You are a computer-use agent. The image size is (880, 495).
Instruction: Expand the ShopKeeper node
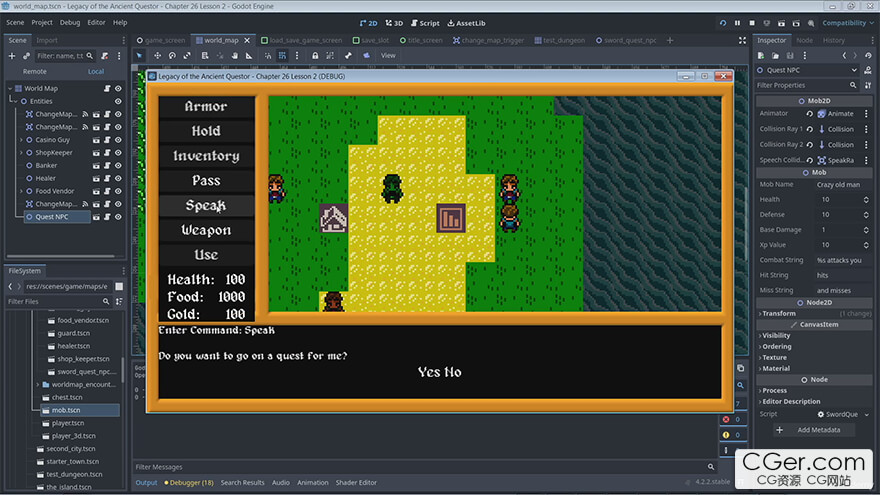click(21, 153)
